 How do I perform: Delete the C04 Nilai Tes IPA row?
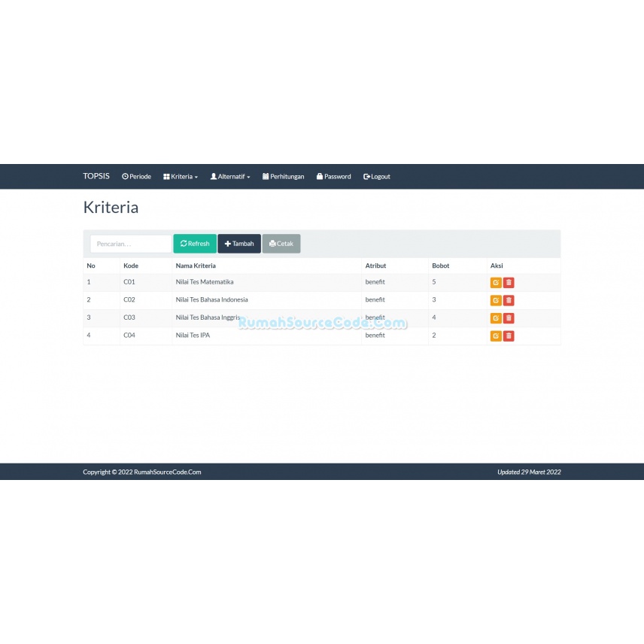click(509, 336)
